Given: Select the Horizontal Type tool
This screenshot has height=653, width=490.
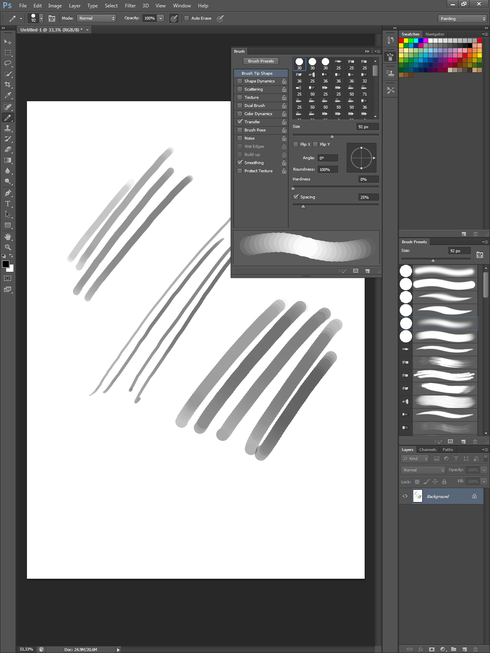Looking at the screenshot, I should [7, 204].
